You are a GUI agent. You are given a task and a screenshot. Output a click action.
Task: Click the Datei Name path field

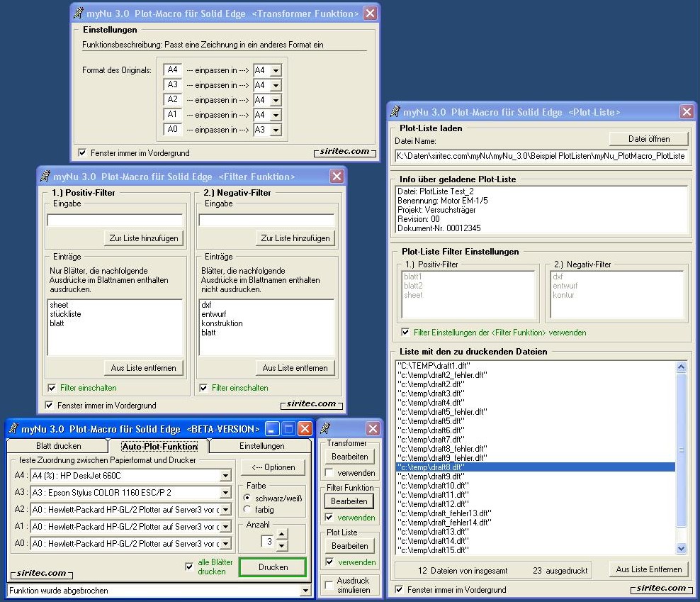pos(541,156)
